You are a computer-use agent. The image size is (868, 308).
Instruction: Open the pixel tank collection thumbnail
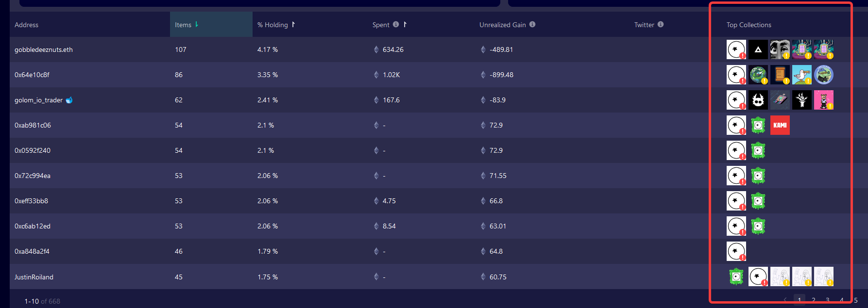pos(780,100)
